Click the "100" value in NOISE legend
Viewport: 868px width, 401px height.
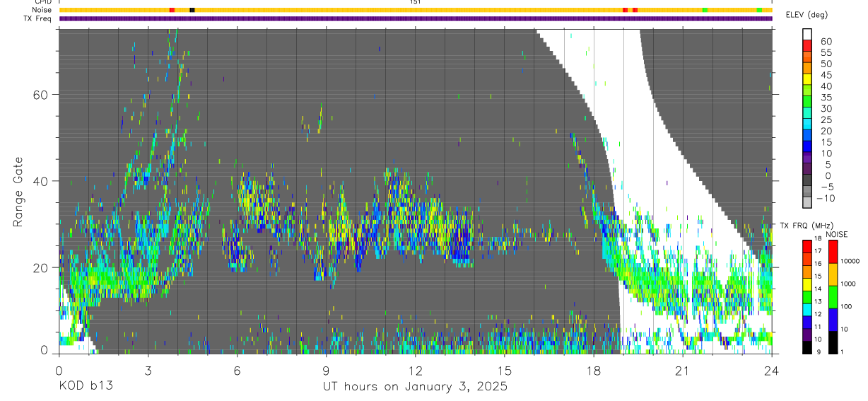(846, 306)
